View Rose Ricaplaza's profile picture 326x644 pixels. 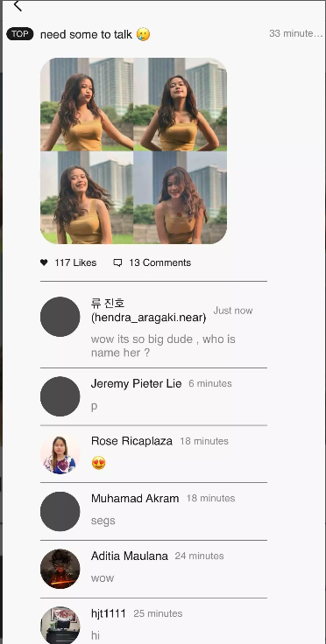click(x=60, y=454)
